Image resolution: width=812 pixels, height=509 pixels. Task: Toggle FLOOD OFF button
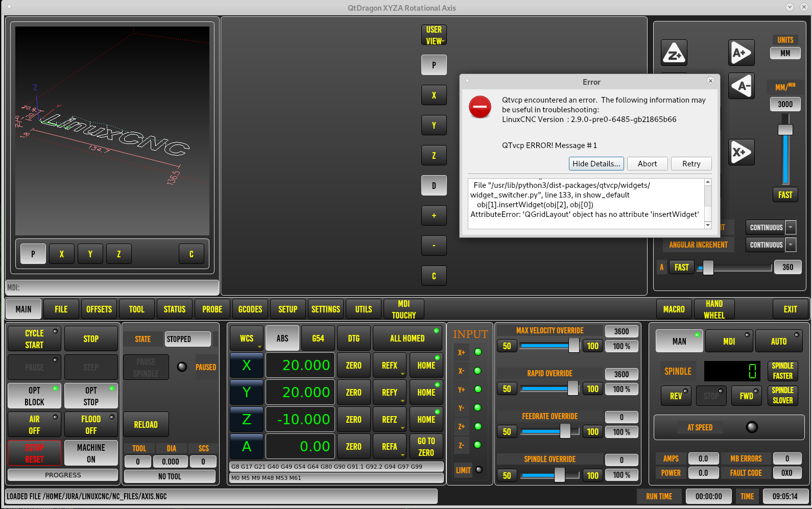click(91, 424)
